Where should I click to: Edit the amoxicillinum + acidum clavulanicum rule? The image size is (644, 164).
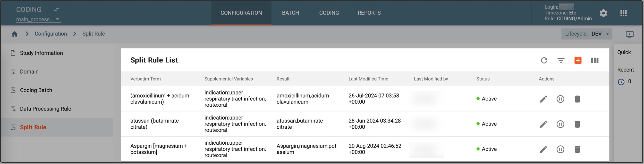click(543, 99)
